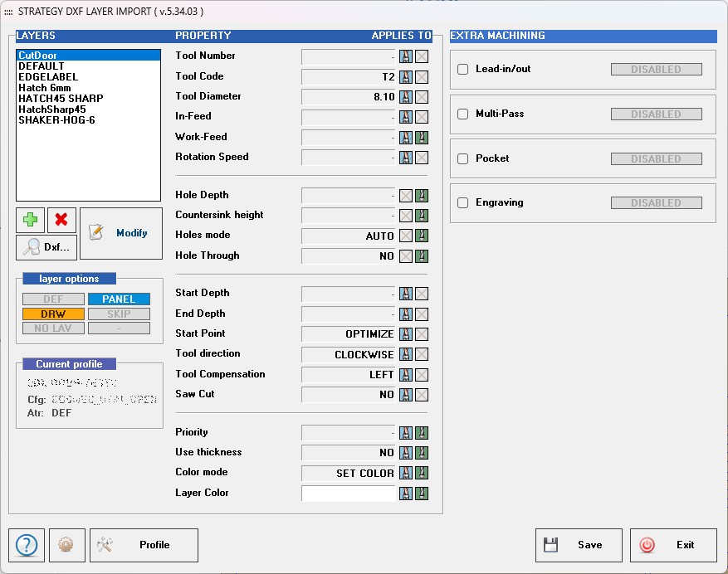Open the Tool direction CLOCKWISE value field
The width and height of the screenshot is (728, 574).
click(x=348, y=355)
